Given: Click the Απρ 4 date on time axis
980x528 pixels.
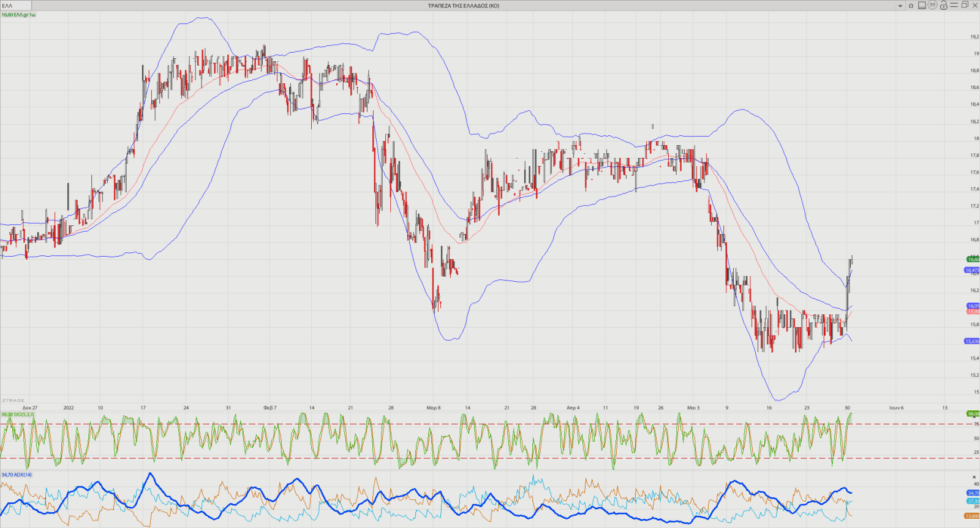Looking at the screenshot, I should [x=573, y=407].
